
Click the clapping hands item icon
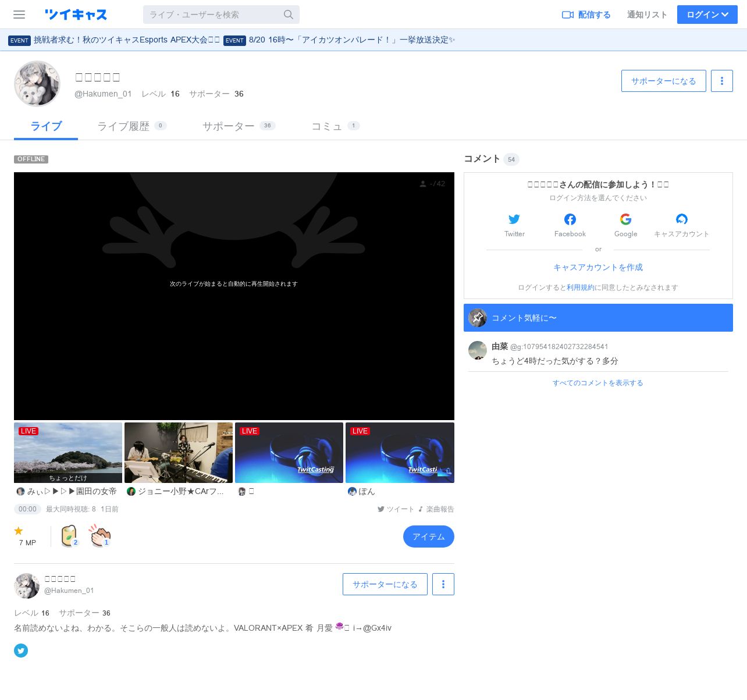point(100,536)
